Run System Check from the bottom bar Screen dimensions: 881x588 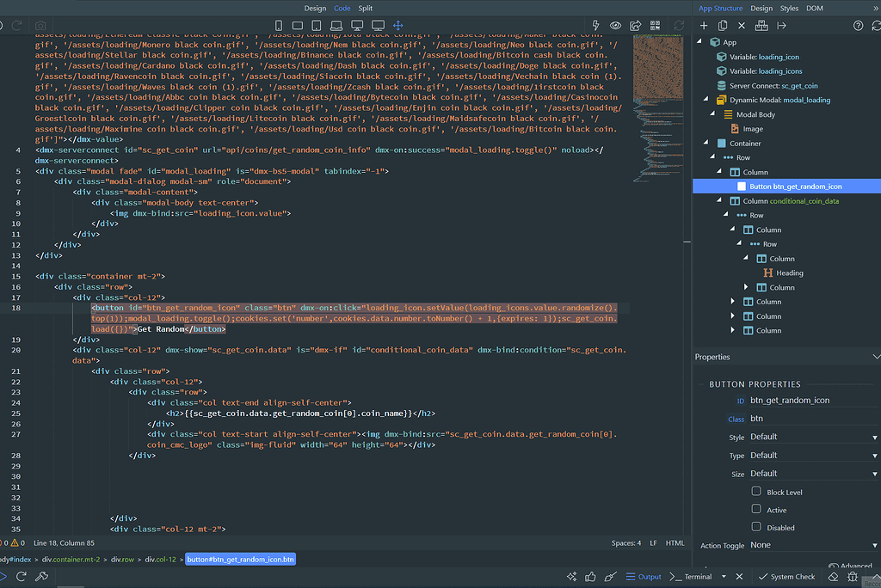788,576
